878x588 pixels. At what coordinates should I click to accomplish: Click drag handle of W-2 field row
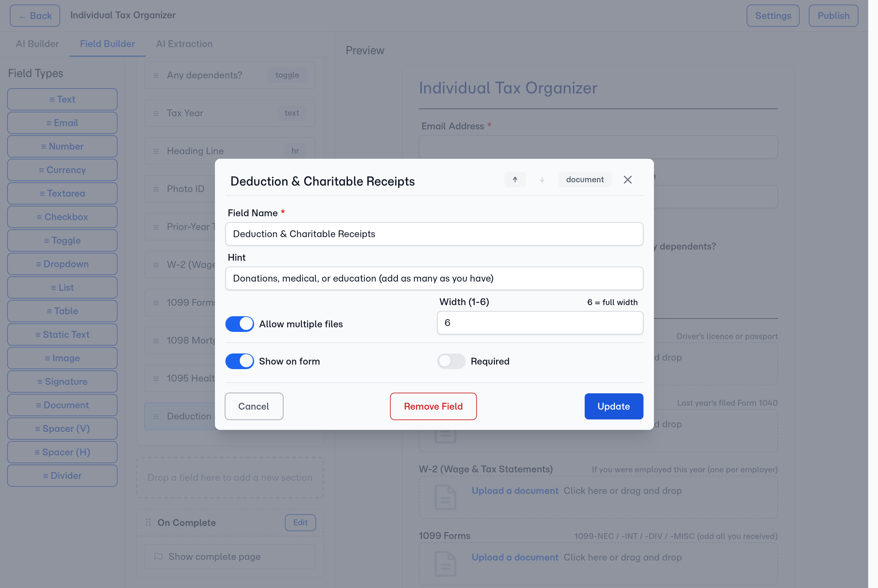tap(155, 265)
